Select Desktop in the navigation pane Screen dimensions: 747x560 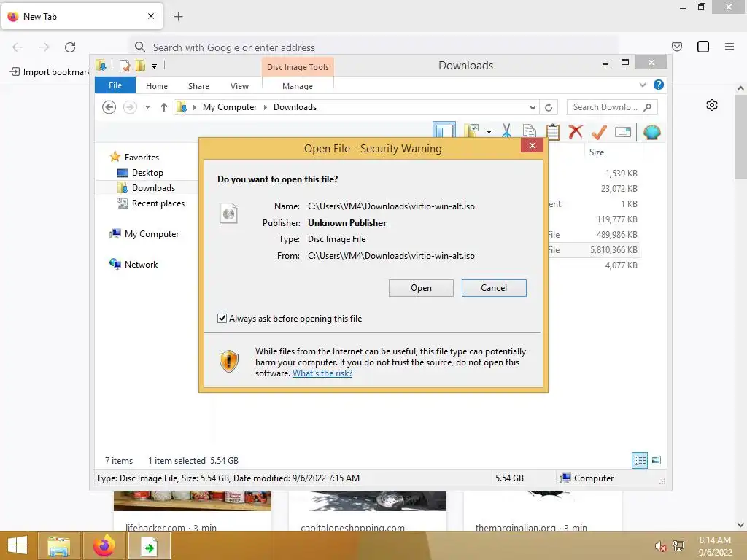[147, 173]
